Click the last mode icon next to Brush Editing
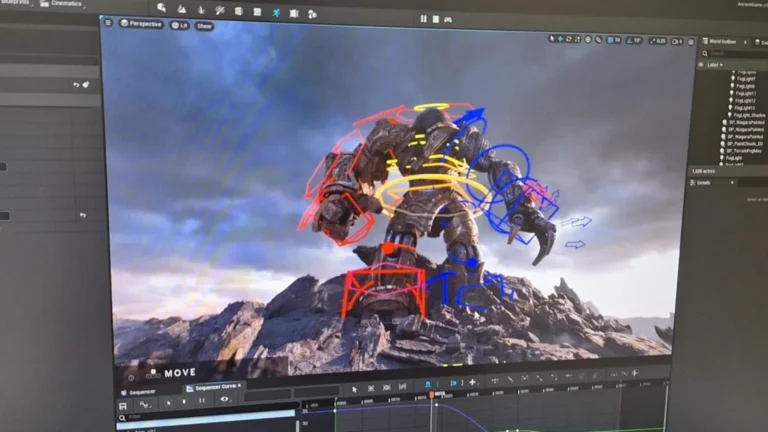The width and height of the screenshot is (768, 432). (312, 15)
